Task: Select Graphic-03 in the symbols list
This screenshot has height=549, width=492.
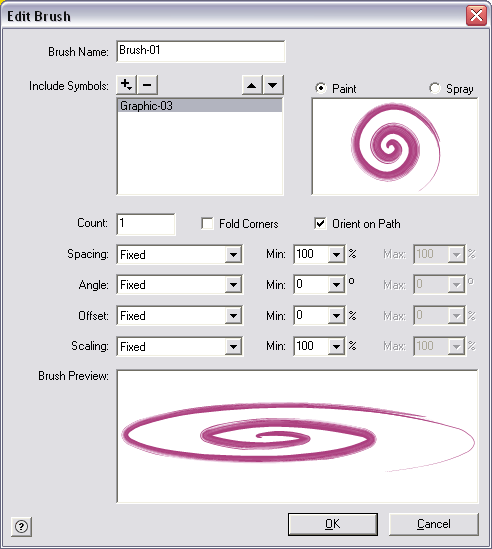Action: click(200, 105)
